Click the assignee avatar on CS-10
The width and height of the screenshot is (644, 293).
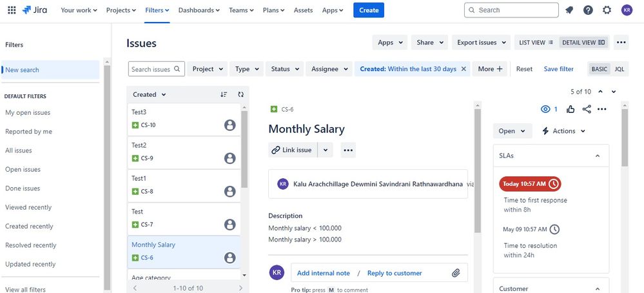[x=230, y=125]
